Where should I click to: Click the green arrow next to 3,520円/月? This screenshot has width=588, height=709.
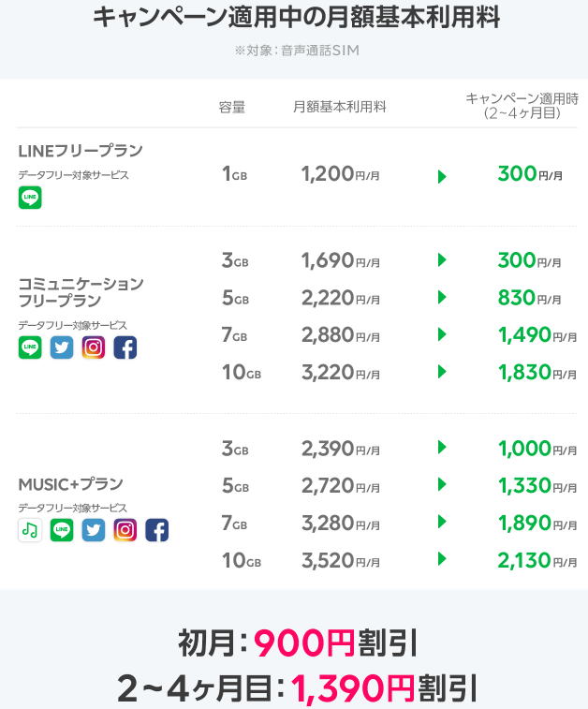[x=442, y=559]
